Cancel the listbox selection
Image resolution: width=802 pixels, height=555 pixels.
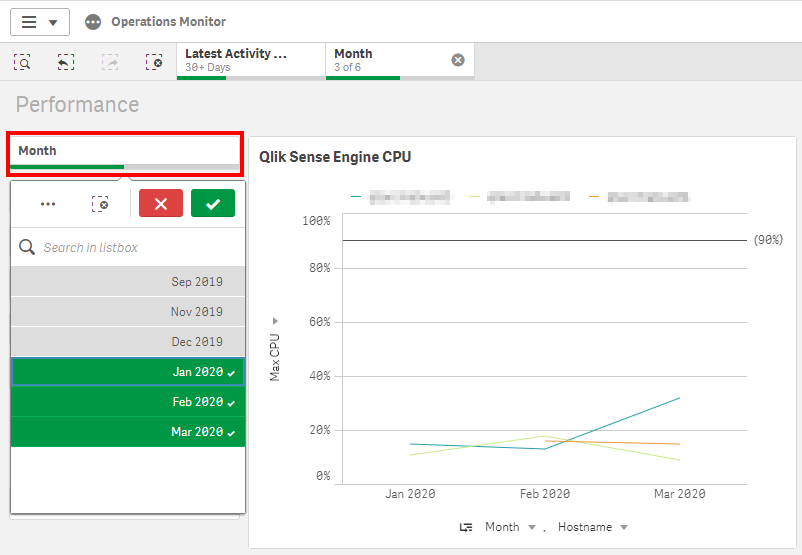tap(160, 203)
